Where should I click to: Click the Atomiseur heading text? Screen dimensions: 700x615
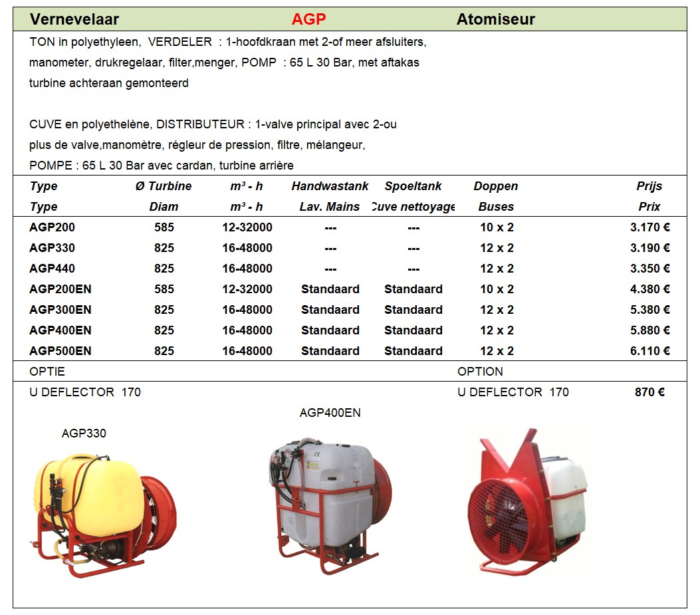coord(495,19)
